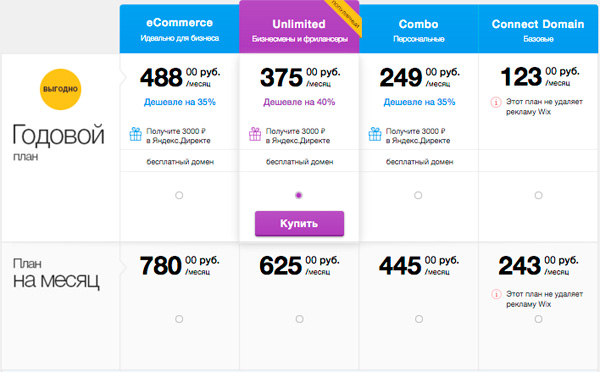Click the yellow 'выгодно' badge
Image resolution: width=600 pixels, height=372 pixels.
(60, 89)
